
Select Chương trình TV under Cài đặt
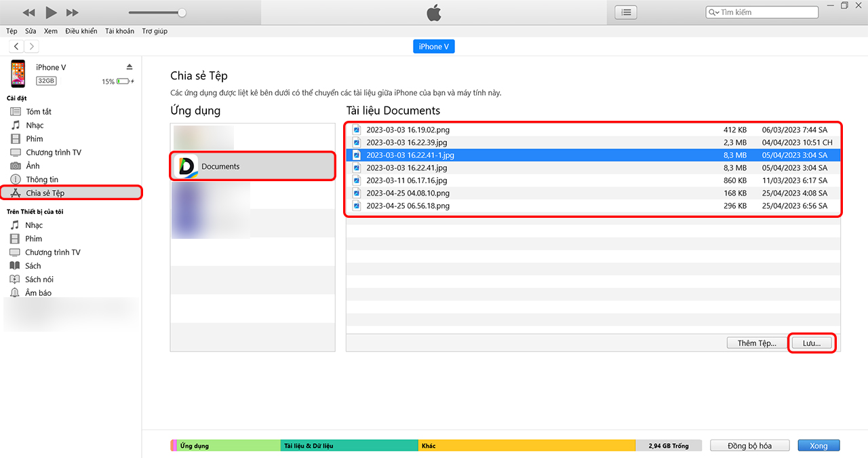pos(54,152)
